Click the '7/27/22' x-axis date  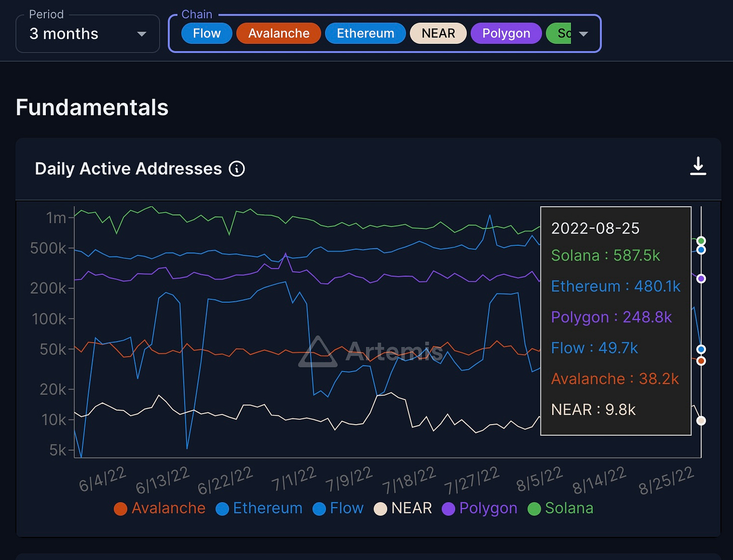pos(471,481)
